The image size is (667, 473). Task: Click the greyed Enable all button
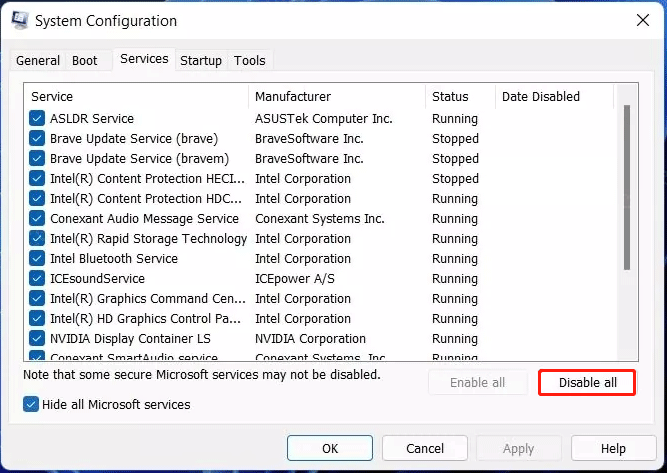(478, 382)
